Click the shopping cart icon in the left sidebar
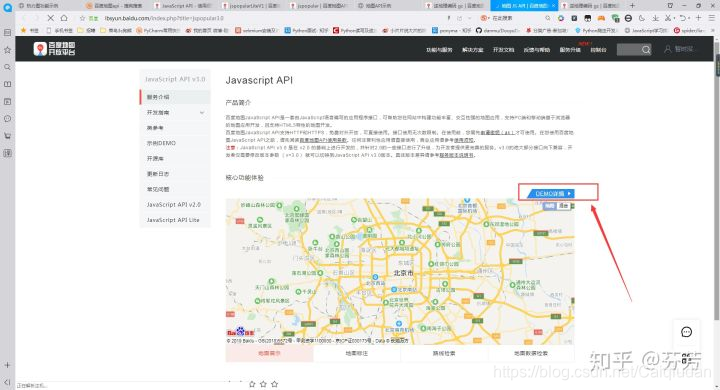The image size is (720, 390). pos(7,136)
